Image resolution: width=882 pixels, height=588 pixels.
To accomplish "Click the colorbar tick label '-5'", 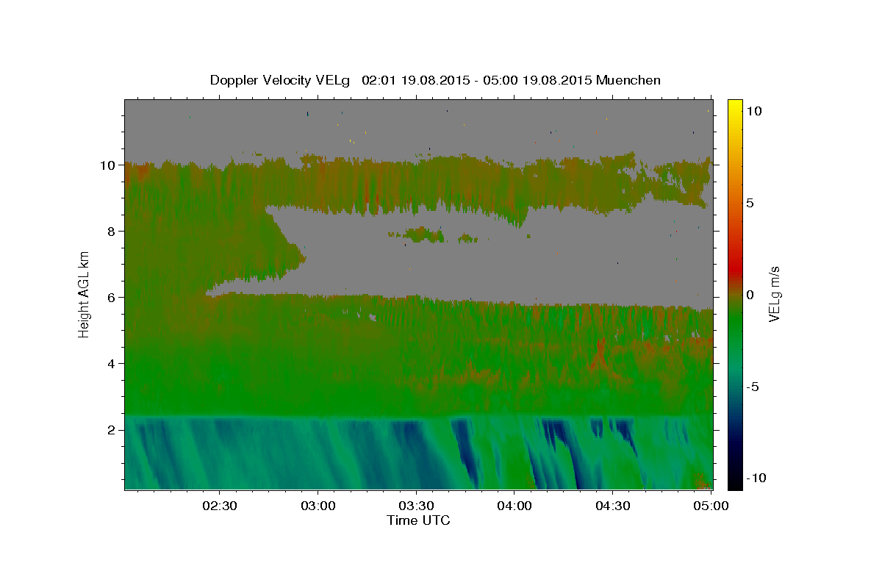I will click(753, 387).
